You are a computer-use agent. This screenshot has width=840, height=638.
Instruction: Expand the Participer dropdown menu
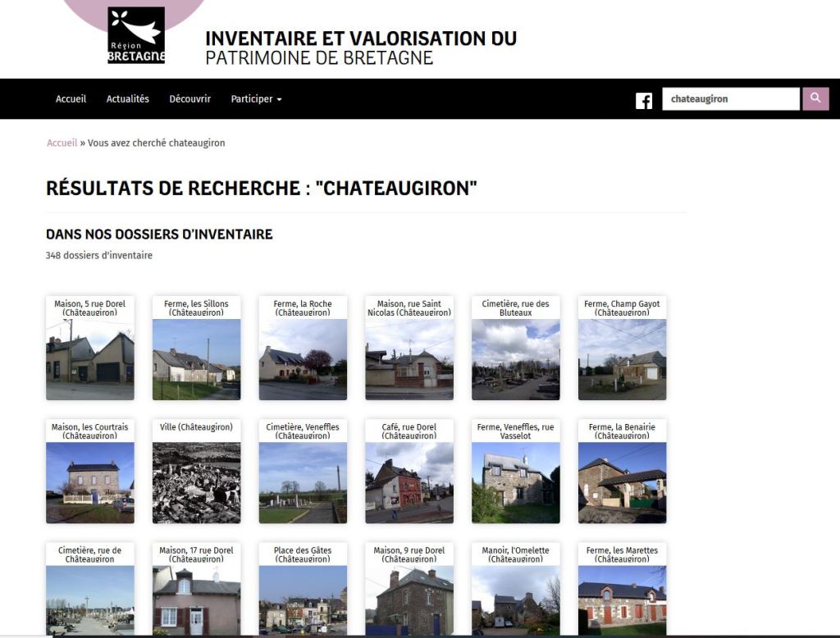click(x=256, y=99)
